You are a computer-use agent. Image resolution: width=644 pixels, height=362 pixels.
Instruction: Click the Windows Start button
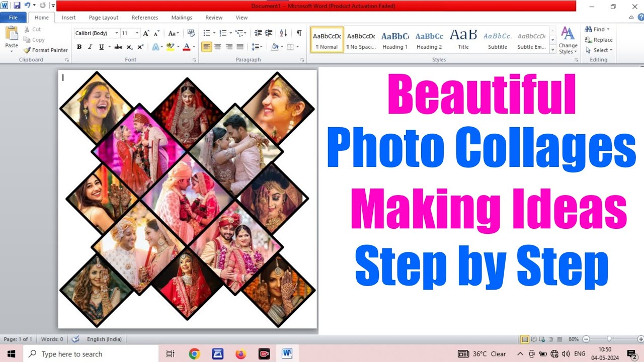(x=11, y=354)
